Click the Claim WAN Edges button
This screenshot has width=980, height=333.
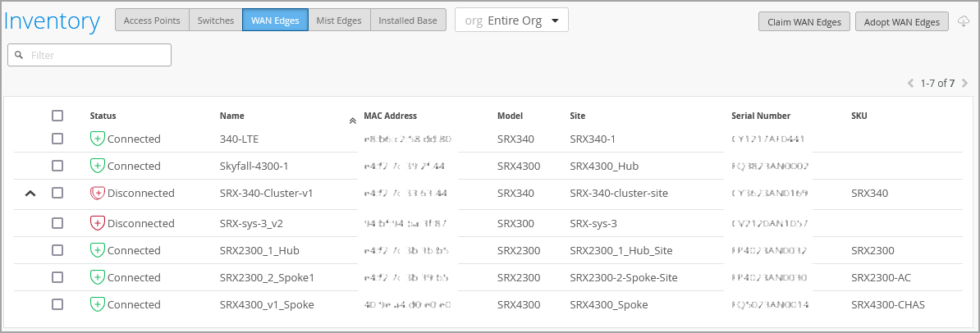pyautogui.click(x=804, y=22)
